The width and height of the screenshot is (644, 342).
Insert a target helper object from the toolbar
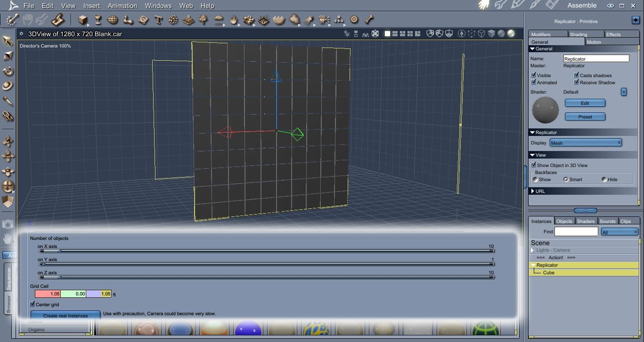click(354, 20)
